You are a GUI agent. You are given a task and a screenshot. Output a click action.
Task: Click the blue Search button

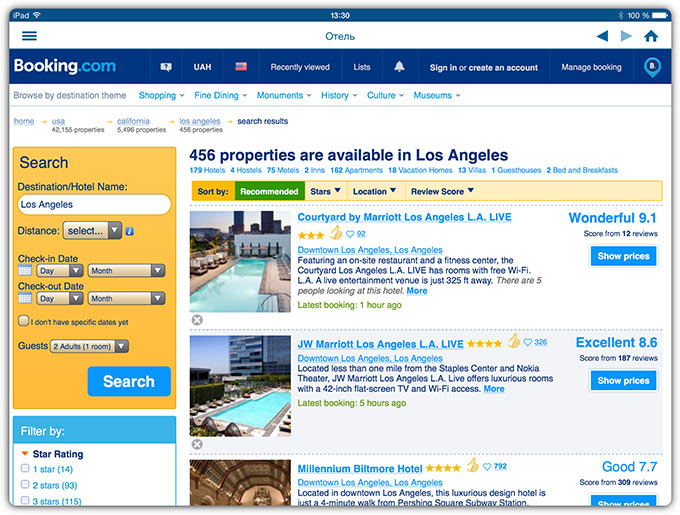point(129,381)
